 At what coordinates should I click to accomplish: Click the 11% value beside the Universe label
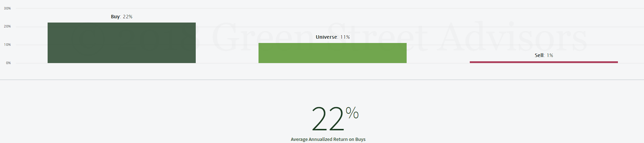[345, 37]
